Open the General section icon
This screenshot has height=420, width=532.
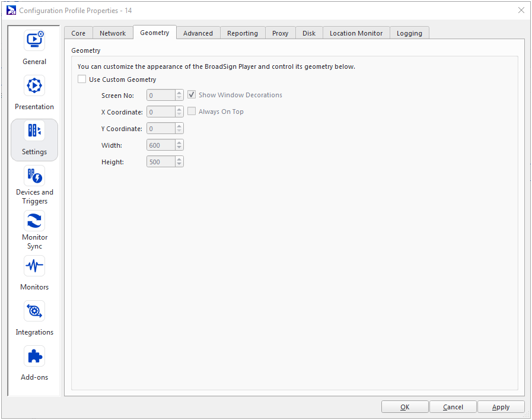(x=34, y=40)
